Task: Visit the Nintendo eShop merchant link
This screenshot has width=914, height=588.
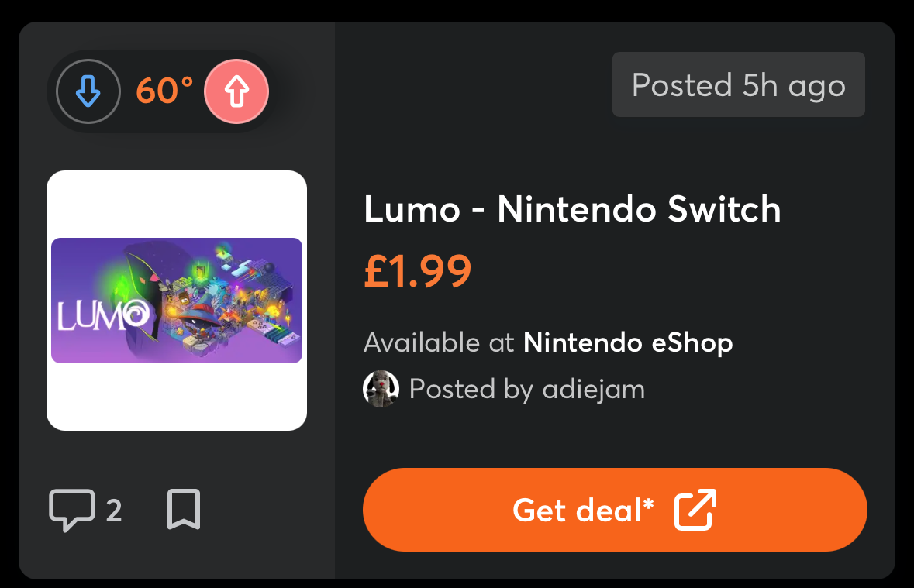Action: click(628, 342)
